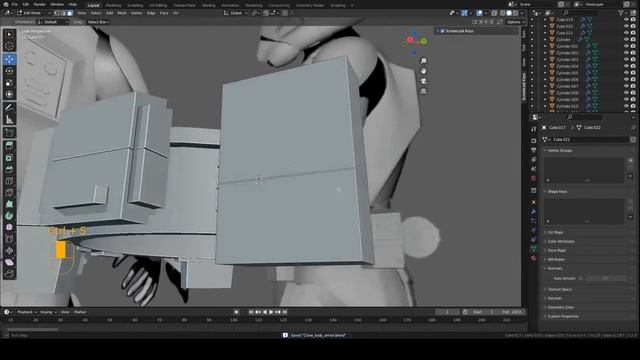Switch perspective/orthographic grid gizmo icon
This screenshot has width=640, height=360.
(x=424, y=91)
